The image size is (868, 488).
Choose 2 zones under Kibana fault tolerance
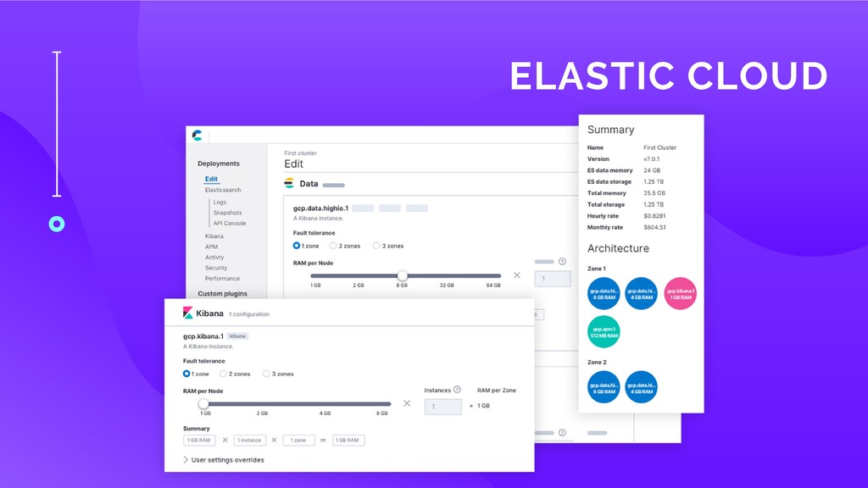(x=223, y=374)
